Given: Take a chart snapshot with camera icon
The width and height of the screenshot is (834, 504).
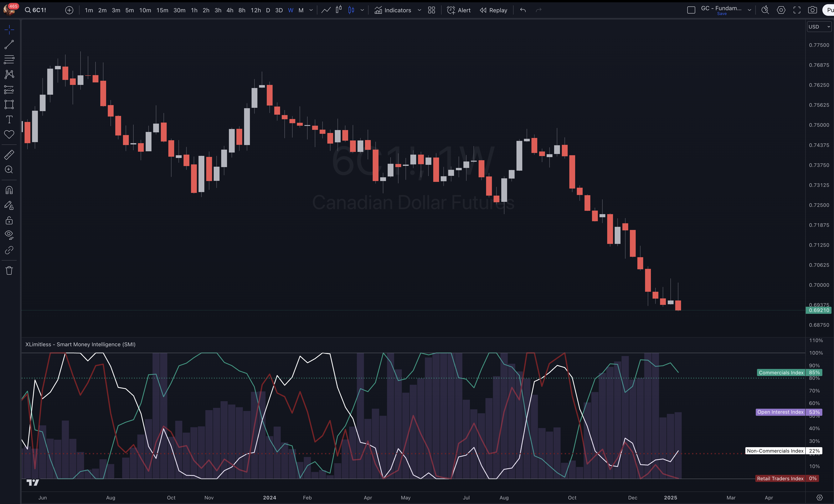Looking at the screenshot, I should (812, 10).
